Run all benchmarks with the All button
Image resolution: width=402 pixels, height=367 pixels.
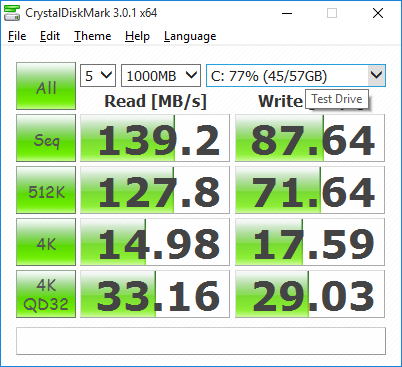(46, 86)
